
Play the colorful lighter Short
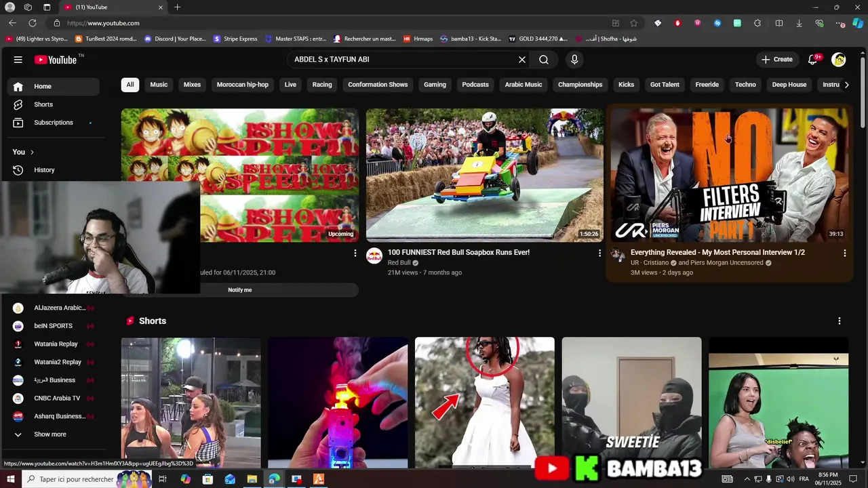(x=338, y=403)
